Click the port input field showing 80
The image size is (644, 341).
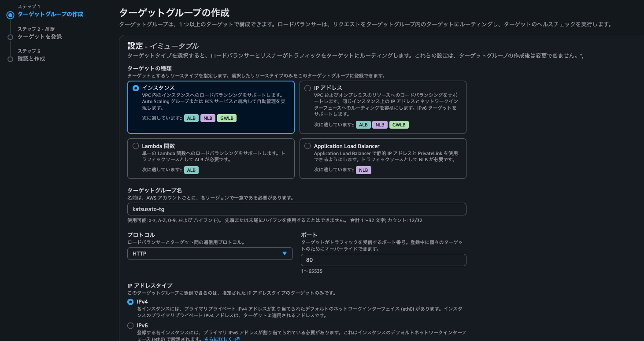click(383, 259)
